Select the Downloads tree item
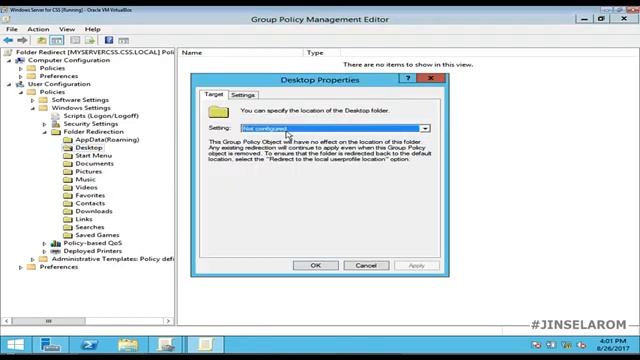Screen dimensions: 640x360 [94, 211]
